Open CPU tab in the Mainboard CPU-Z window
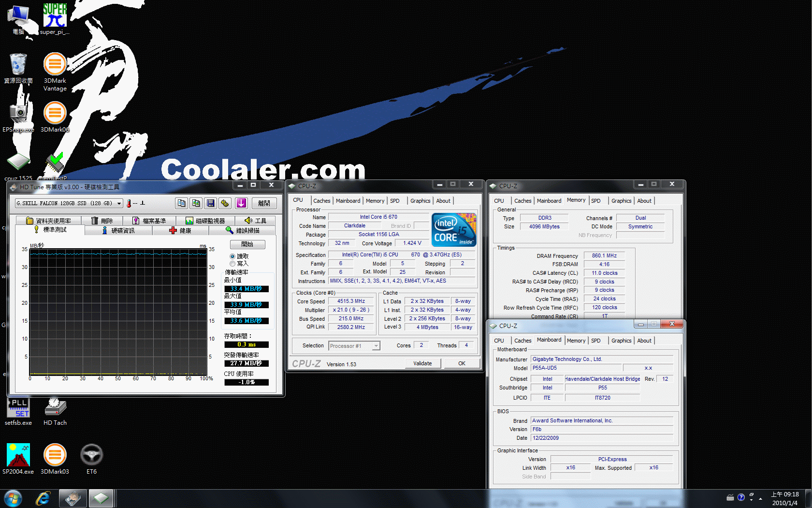The image size is (812, 508). pyautogui.click(x=499, y=341)
